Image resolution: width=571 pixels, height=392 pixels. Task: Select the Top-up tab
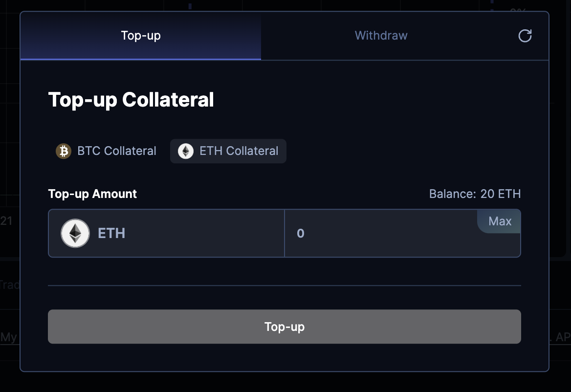[x=141, y=36]
